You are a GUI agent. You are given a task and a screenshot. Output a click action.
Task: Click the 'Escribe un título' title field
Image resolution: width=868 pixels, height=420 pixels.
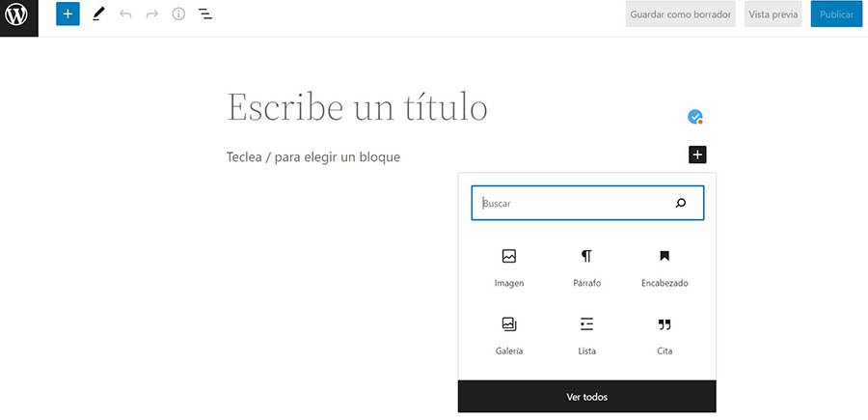coord(357,107)
